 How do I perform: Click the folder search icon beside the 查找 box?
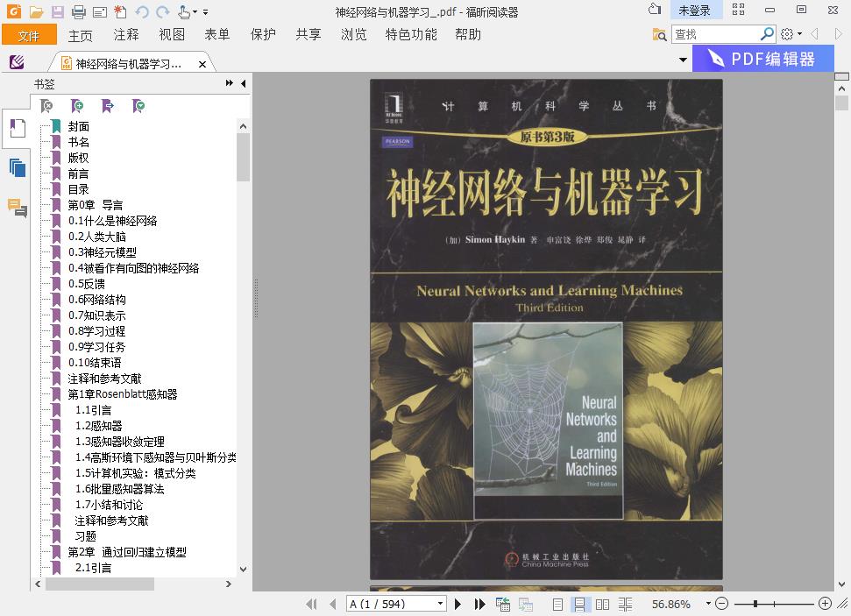[659, 34]
